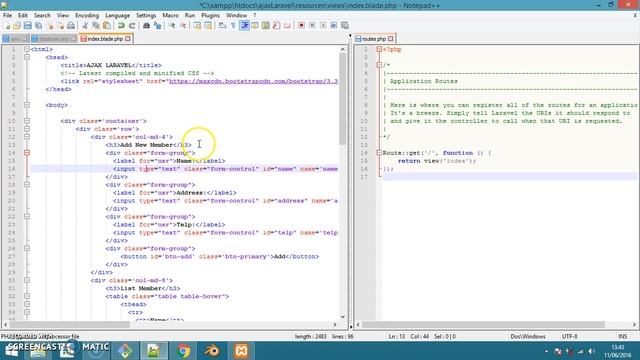Open Find with the binoculars icon
This screenshot has height=360, width=640.
click(x=146, y=26)
